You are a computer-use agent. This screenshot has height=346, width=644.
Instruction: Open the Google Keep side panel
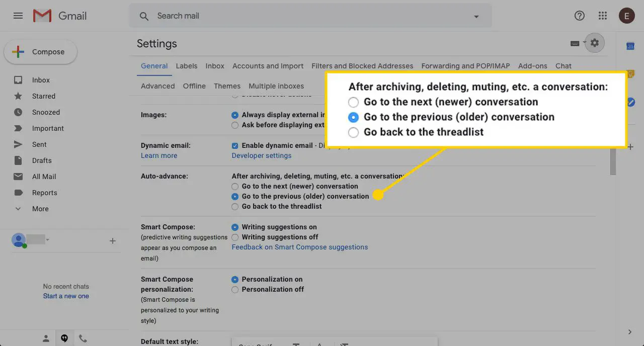(630, 73)
